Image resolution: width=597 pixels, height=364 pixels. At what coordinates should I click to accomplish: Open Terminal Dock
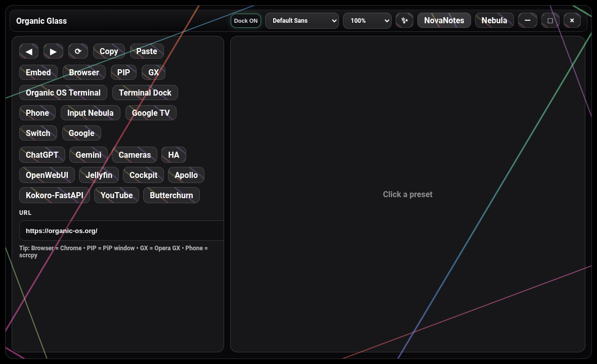(x=145, y=93)
